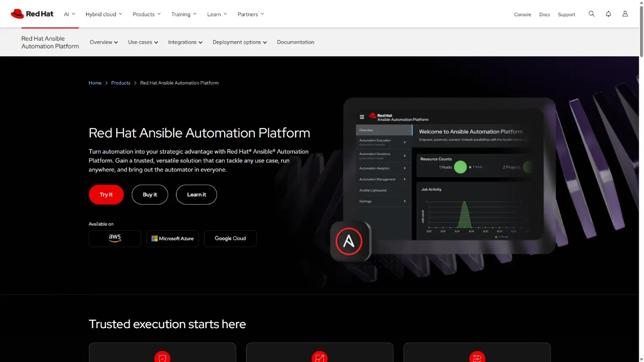644x362 pixels.
Task: Click the Buy it button
Action: click(150, 195)
